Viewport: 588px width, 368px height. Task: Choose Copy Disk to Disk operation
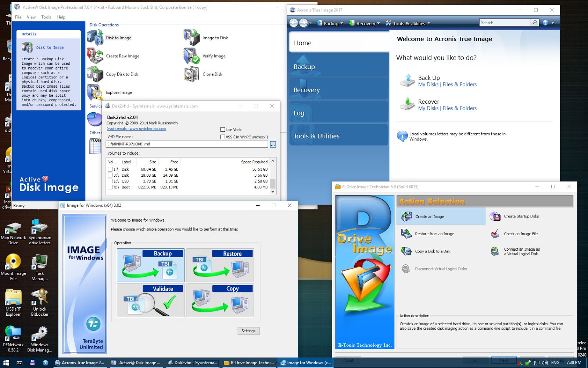pyautogui.click(x=112, y=74)
